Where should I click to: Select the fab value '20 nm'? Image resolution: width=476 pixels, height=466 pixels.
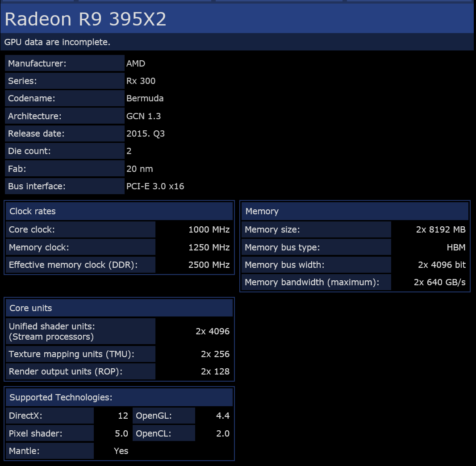140,169
